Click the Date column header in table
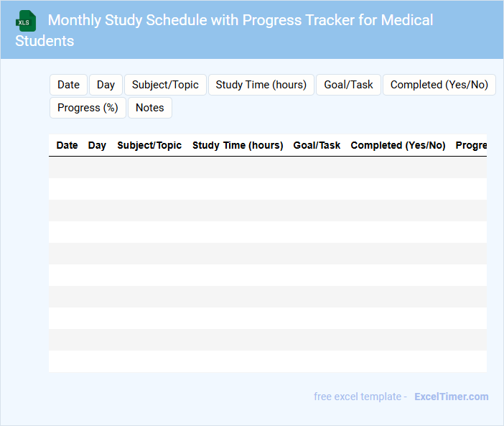This screenshot has width=504, height=426. point(67,145)
